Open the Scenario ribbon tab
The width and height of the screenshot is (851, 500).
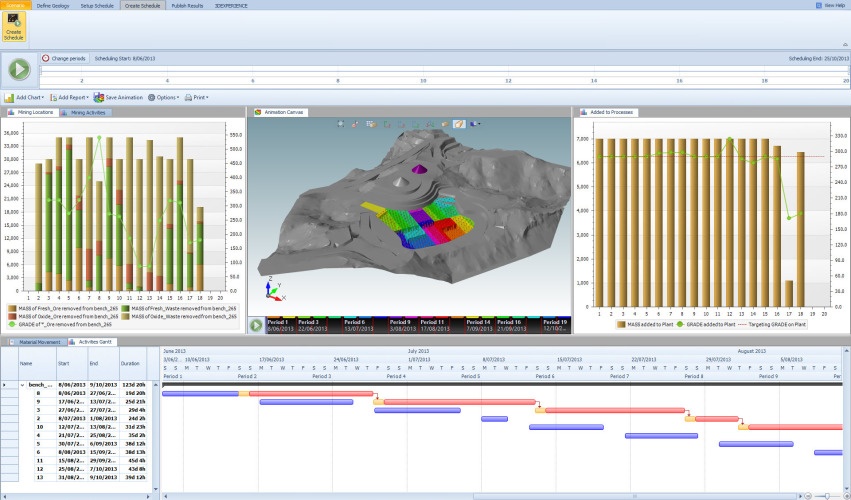tap(15, 5)
